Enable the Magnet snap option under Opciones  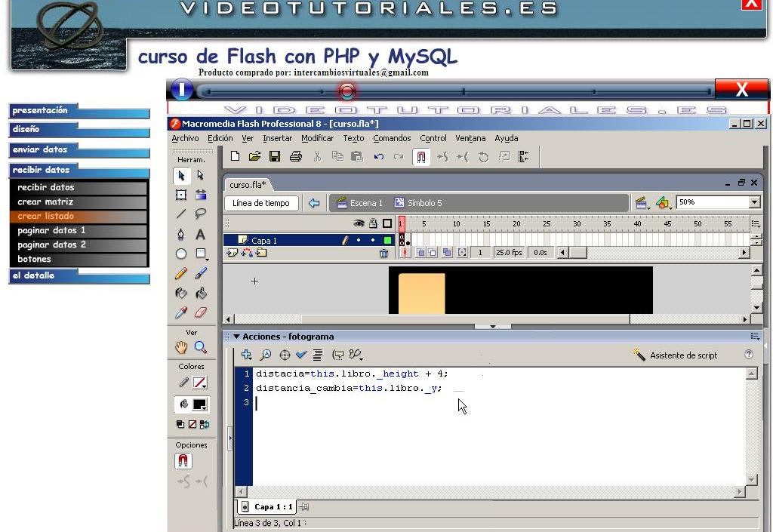pyautogui.click(x=183, y=460)
